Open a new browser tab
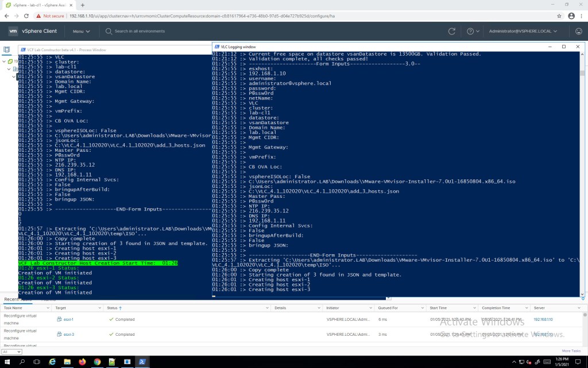The width and height of the screenshot is (588, 368). point(82,5)
